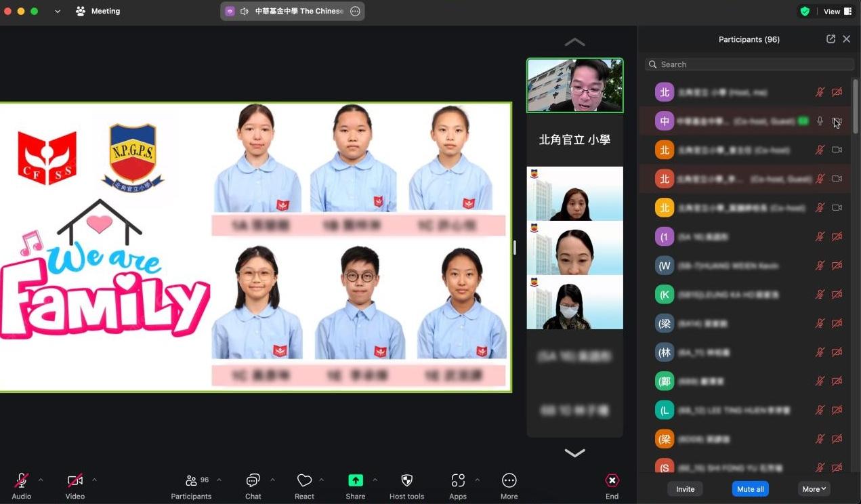Toggle the Participants panel from toolbar
The image size is (861, 504).
click(192, 480)
